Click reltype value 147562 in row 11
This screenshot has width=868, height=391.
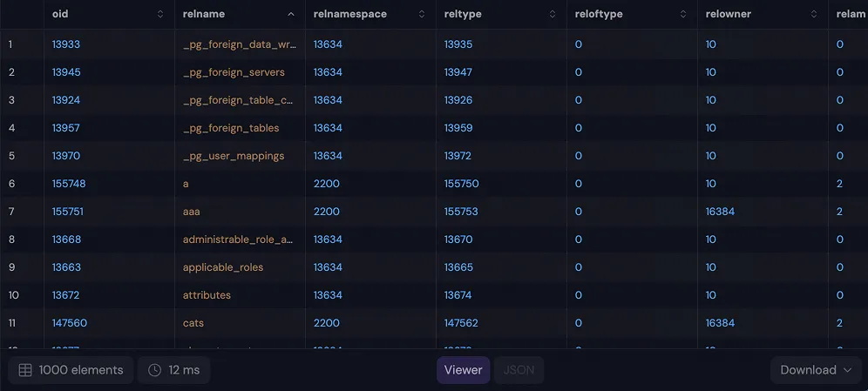pyautogui.click(x=462, y=323)
